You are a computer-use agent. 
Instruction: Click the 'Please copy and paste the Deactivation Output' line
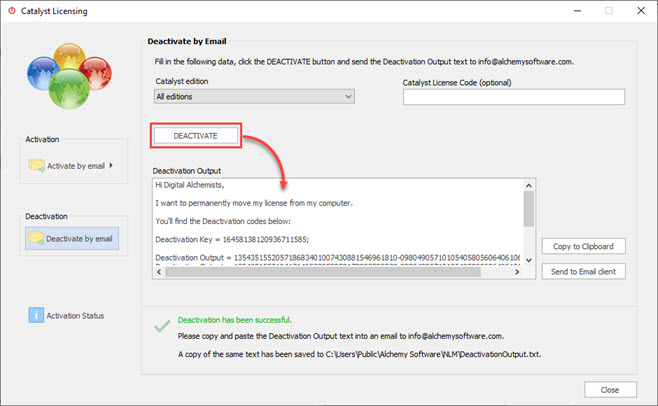coord(341,336)
